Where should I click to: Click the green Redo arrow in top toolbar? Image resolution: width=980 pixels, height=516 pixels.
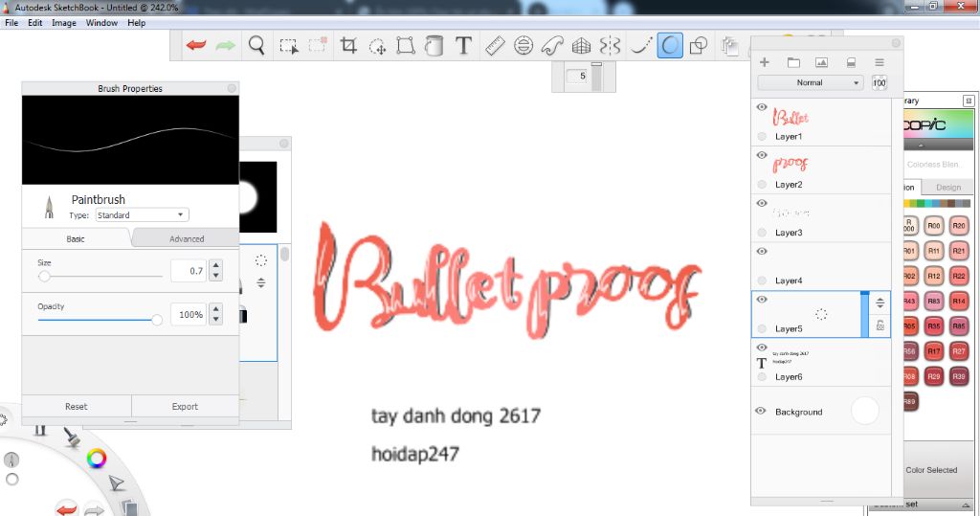point(226,45)
